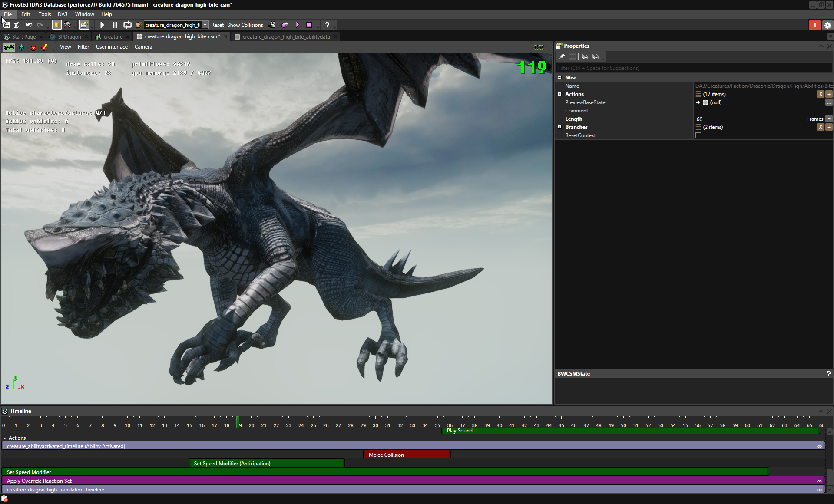Viewport: 834px width, 504px height.
Task: Expand the Misc section in Properties
Action: [x=559, y=77]
